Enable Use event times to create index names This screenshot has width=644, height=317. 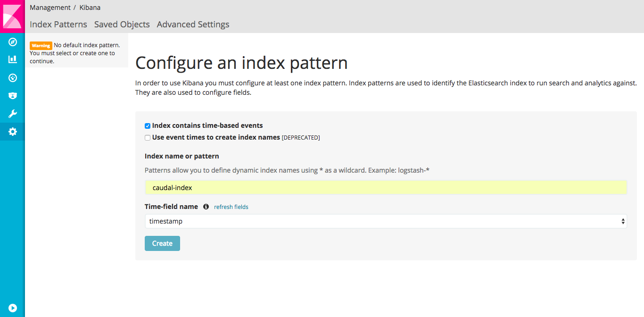click(148, 138)
